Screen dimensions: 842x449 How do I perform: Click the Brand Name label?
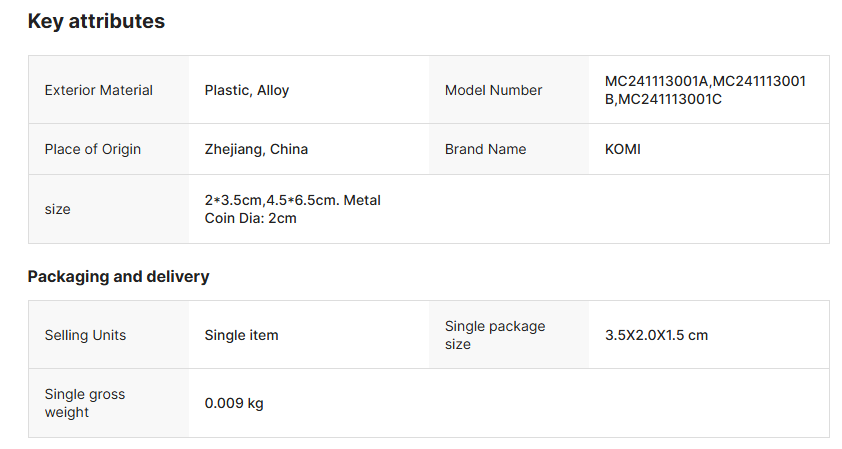click(486, 149)
